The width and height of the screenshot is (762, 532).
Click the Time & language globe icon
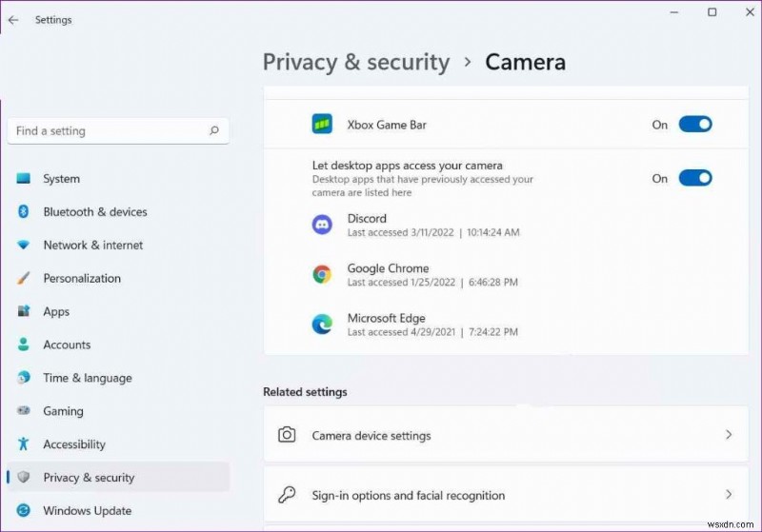point(23,378)
